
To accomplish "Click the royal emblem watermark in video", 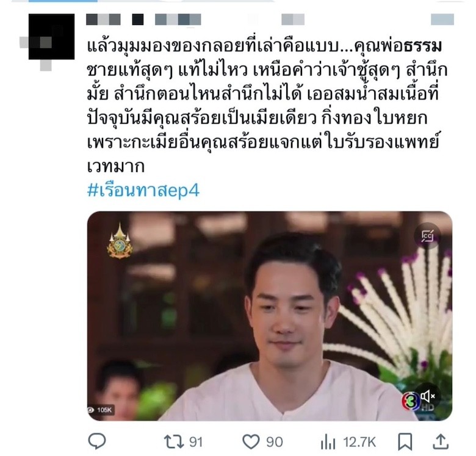I will (x=120, y=241).
